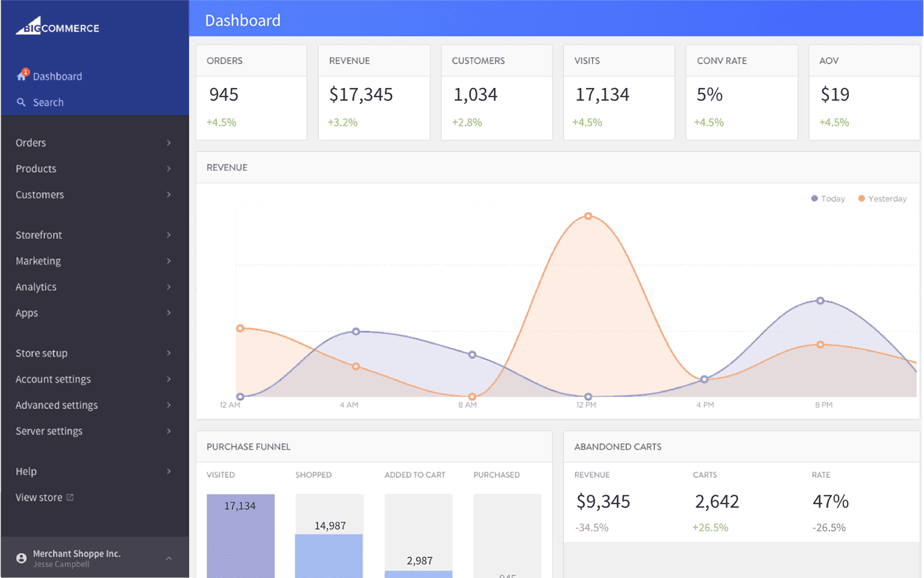
Task: Click the Visited funnel bar showing 17,134
Action: pyautogui.click(x=241, y=536)
